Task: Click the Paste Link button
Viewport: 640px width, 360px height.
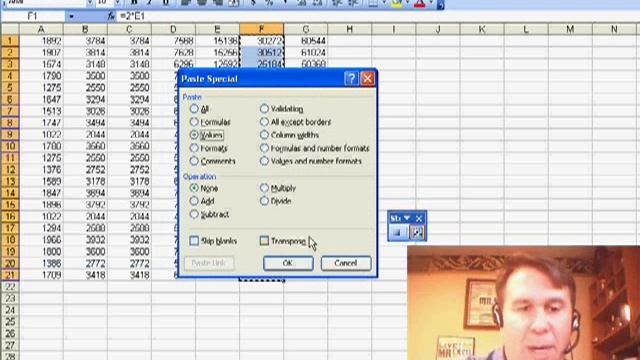Action: click(209, 263)
